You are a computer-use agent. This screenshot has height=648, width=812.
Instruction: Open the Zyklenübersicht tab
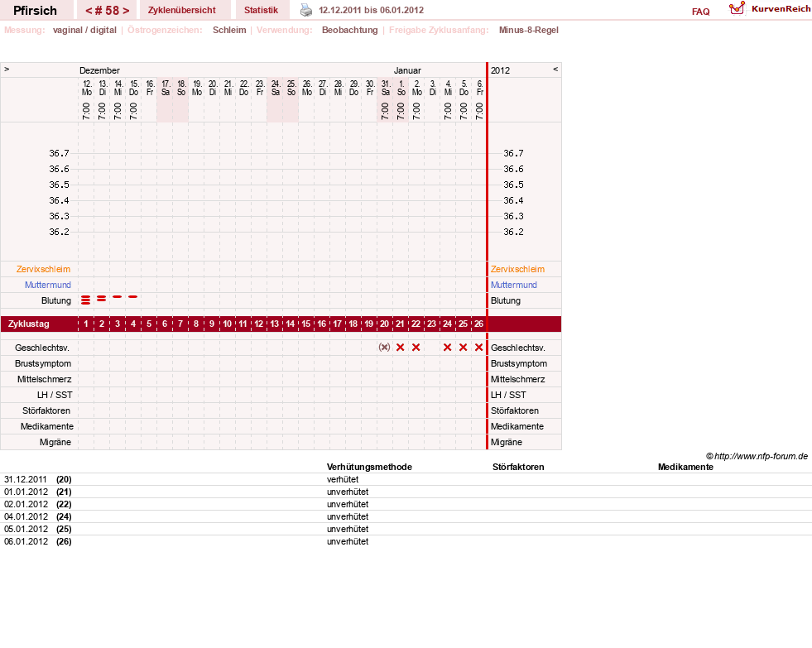coord(182,10)
